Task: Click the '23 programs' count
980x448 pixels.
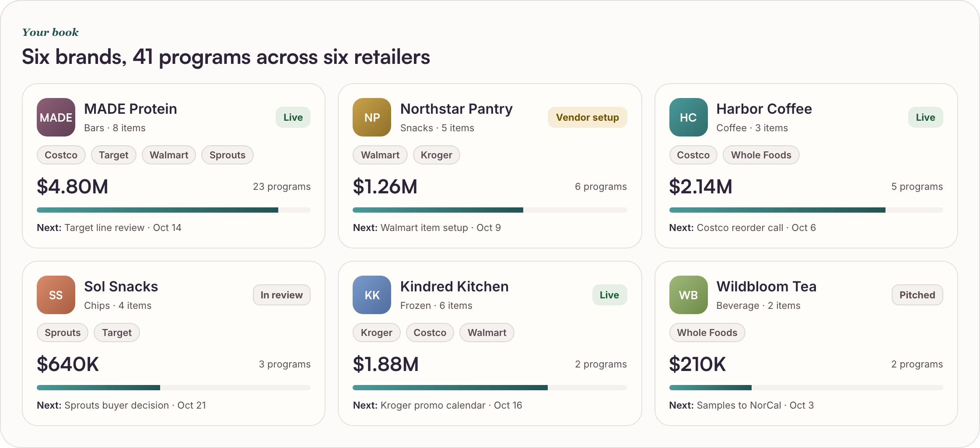Action: 282,186
